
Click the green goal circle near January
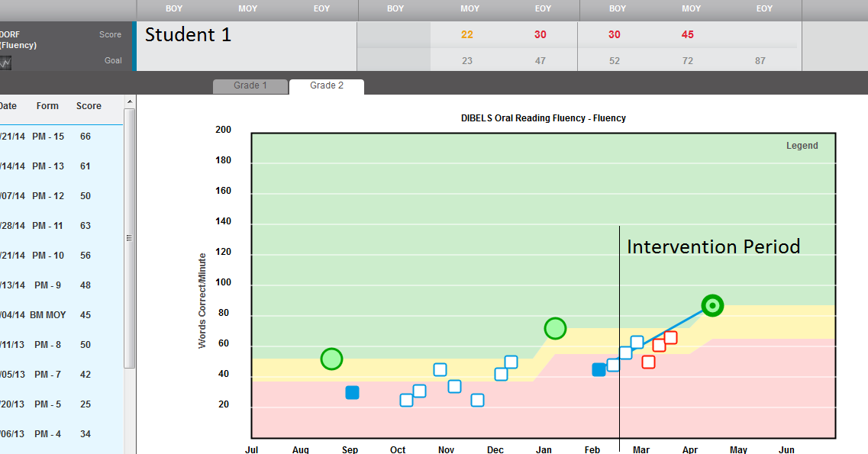pyautogui.click(x=555, y=329)
